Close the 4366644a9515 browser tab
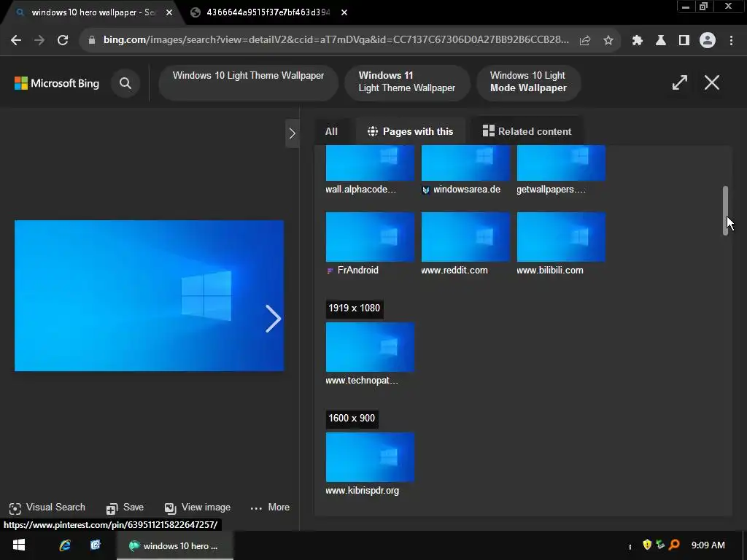The height and width of the screenshot is (560, 747). (x=344, y=13)
